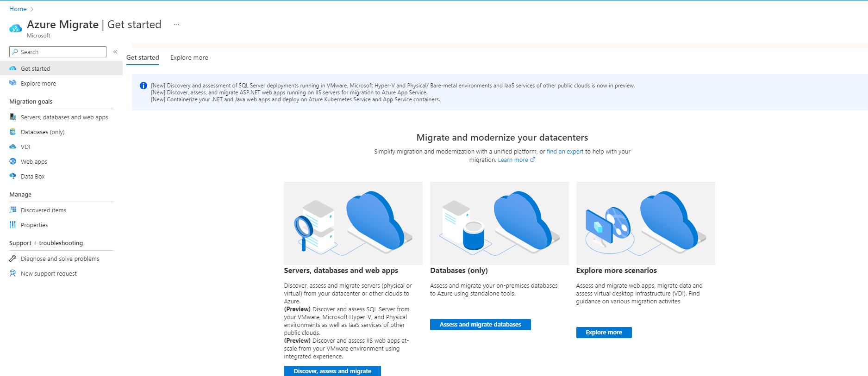Click the Get started sidebar icon
The image size is (868, 376).
click(13, 68)
